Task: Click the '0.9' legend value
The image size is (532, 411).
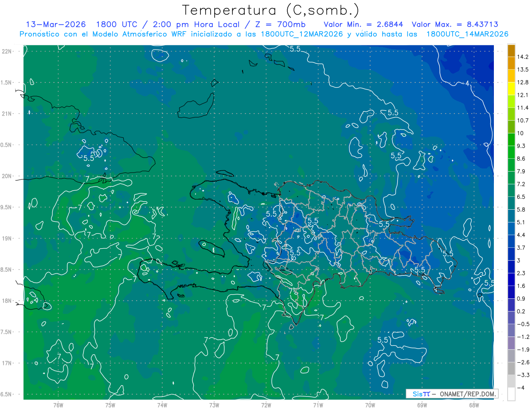Action: pos(521,298)
